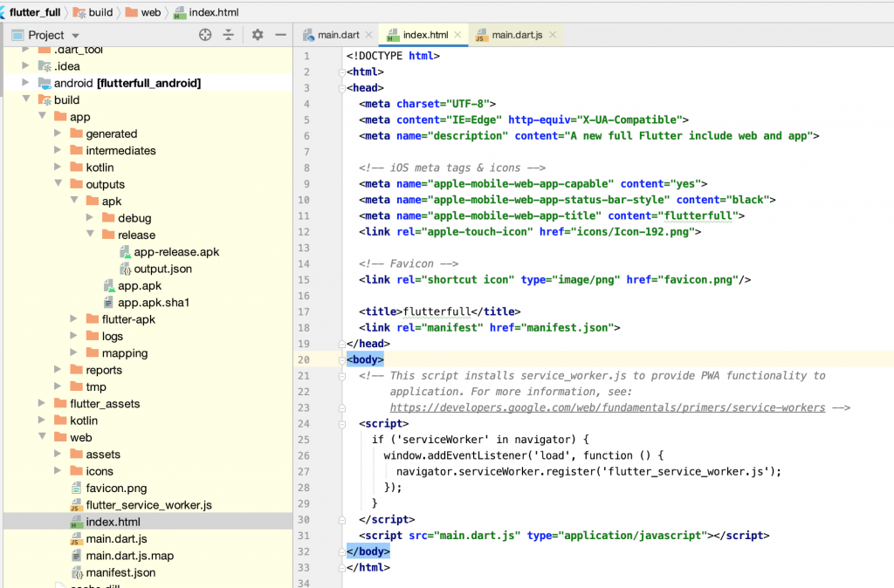Close the main.dart tab

(x=369, y=35)
